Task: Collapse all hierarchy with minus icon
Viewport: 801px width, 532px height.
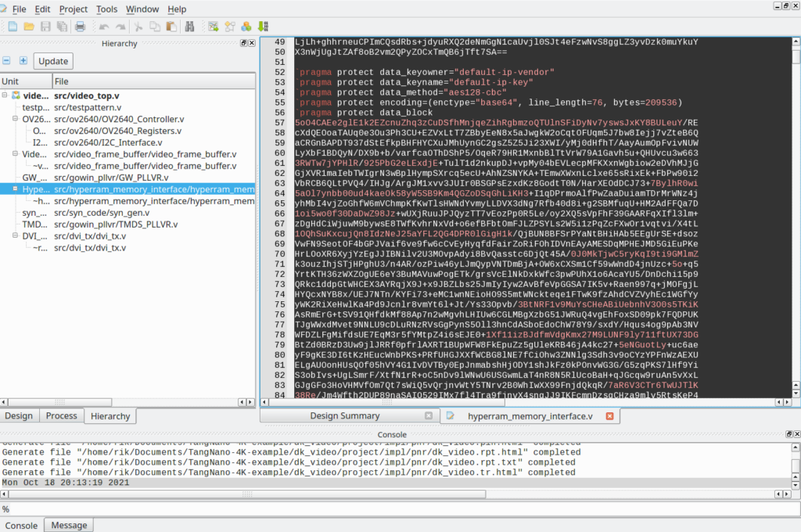Action: (x=6, y=61)
